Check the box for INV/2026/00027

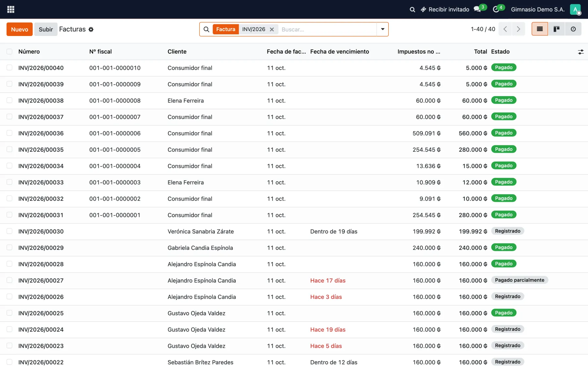[9, 280]
